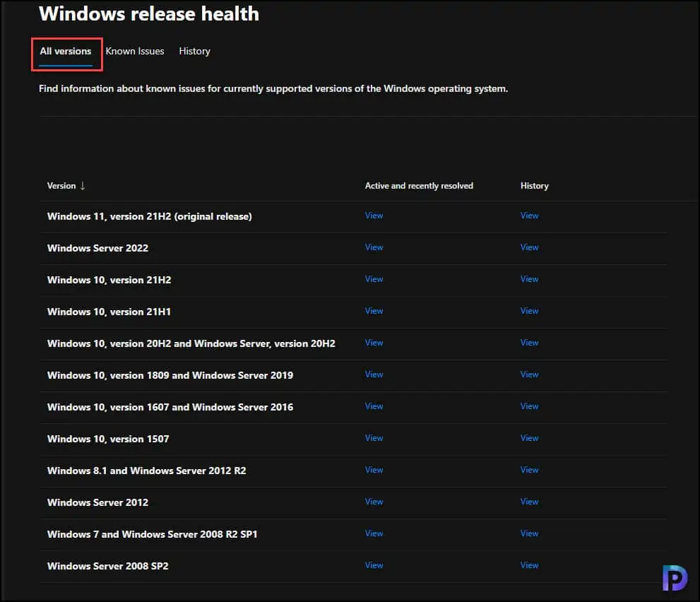The height and width of the screenshot is (602, 700).
Task: Click the History column header
Action: click(535, 186)
